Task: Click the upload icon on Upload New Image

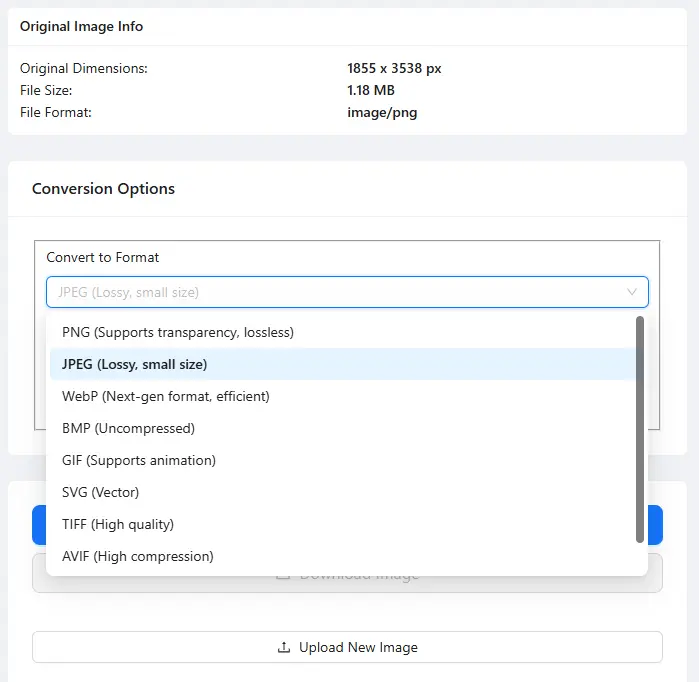Action: pos(284,647)
